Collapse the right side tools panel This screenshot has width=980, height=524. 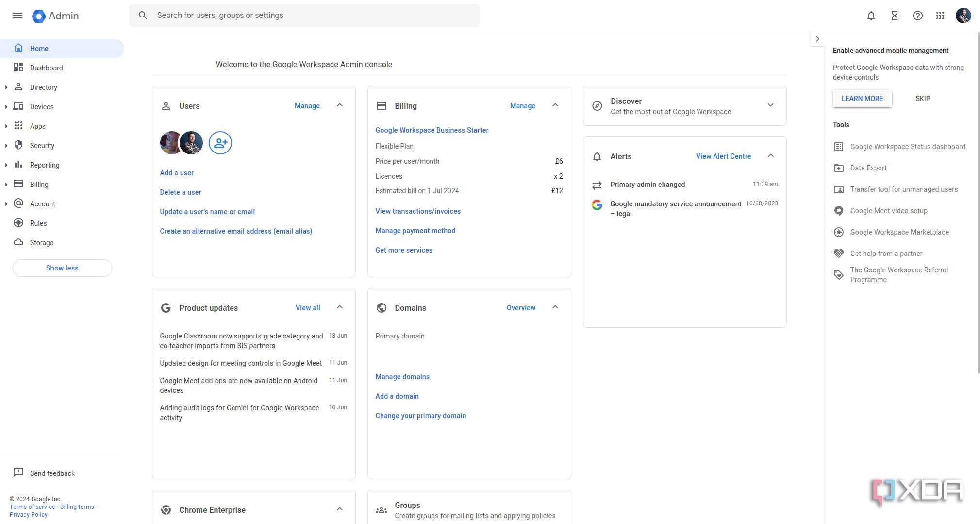click(817, 39)
